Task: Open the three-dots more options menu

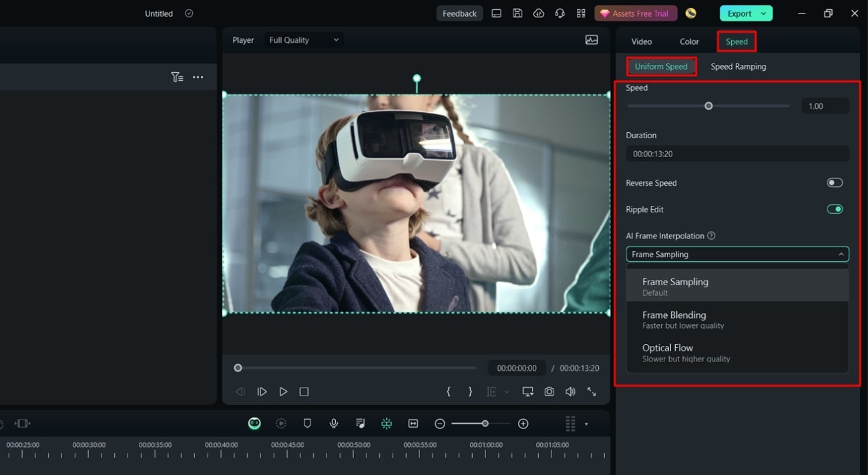Action: [x=198, y=77]
